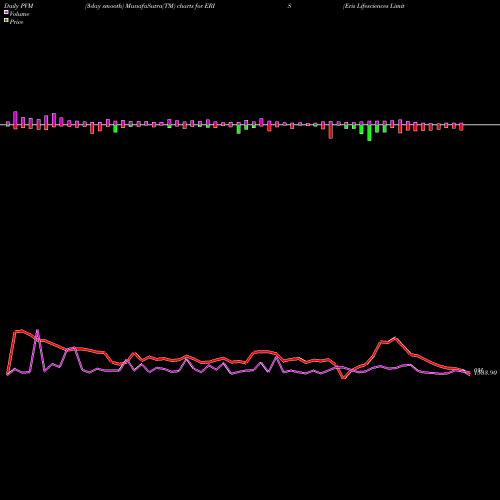Image resolution: width=500 pixels, height=500 pixels.
Task: Click the magenta volume line's tallest spike
Action: 37,330
